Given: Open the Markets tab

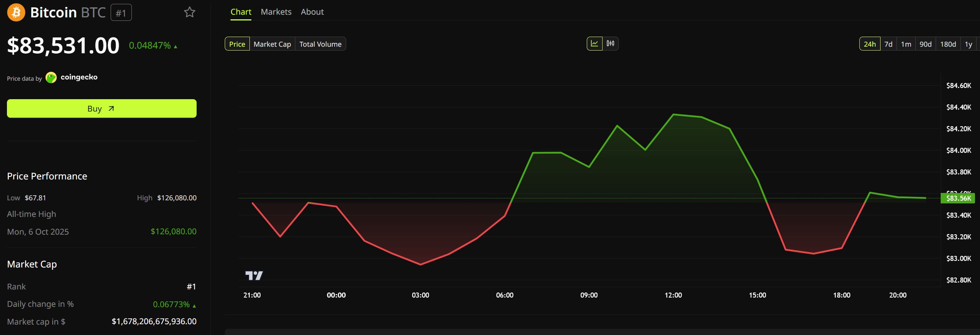Looking at the screenshot, I should (x=276, y=12).
